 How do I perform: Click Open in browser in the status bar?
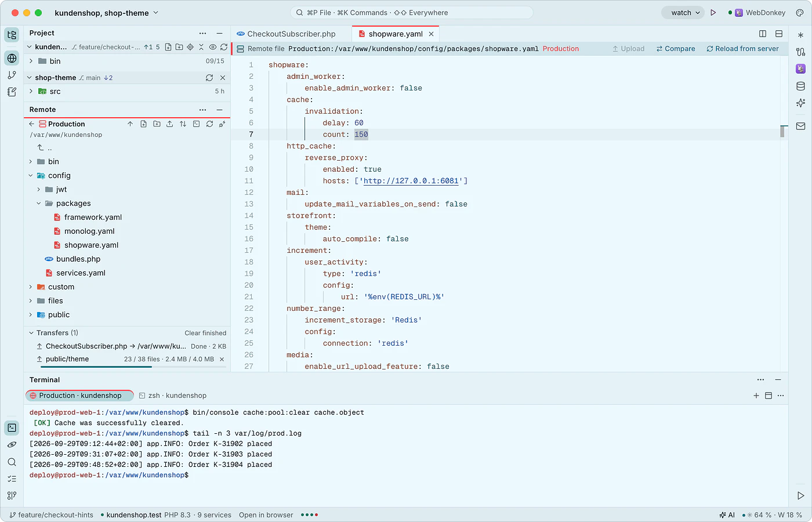tap(266, 515)
